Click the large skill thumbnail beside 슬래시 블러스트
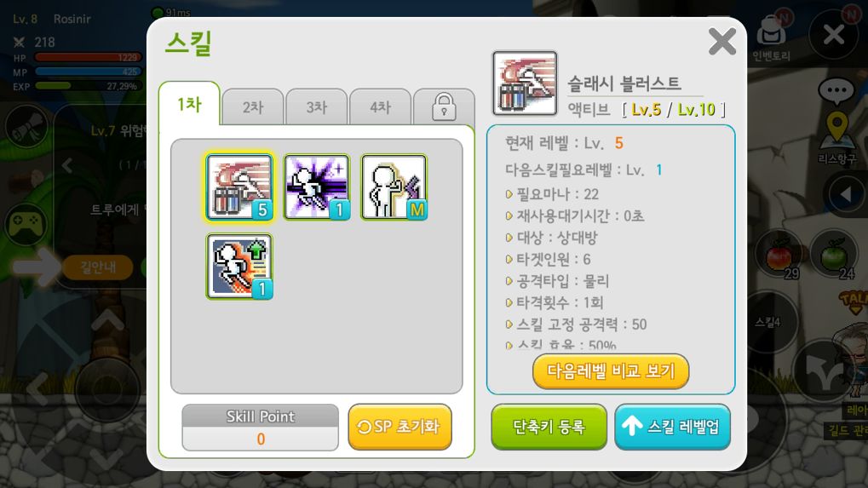The image size is (868, 488). click(525, 83)
